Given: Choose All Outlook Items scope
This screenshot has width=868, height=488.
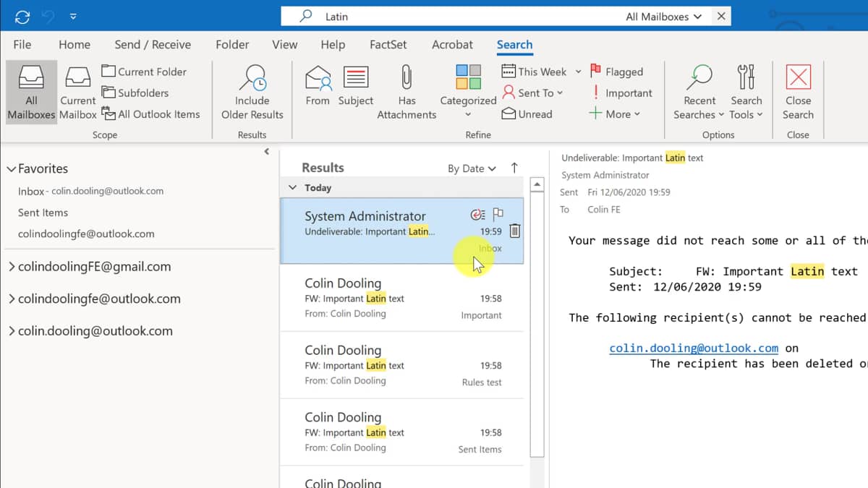Looking at the screenshot, I should click(x=150, y=114).
